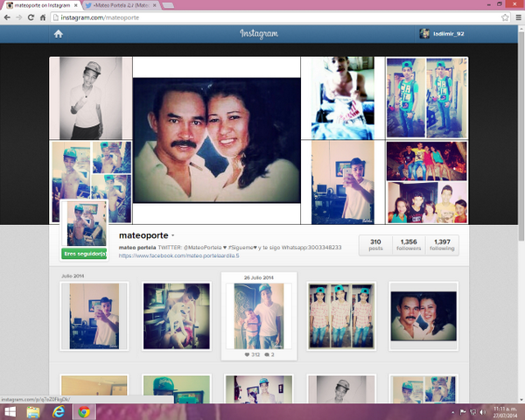Open 26 Julio 2014 post thumbnail

(x=259, y=316)
